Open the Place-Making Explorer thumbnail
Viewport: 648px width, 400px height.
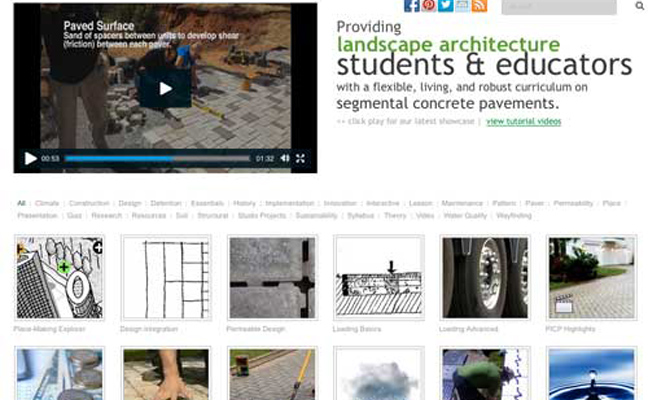click(x=59, y=278)
